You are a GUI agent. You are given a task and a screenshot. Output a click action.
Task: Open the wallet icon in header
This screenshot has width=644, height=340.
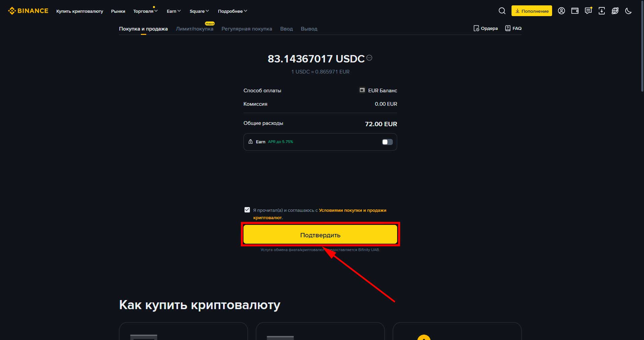pyautogui.click(x=575, y=11)
